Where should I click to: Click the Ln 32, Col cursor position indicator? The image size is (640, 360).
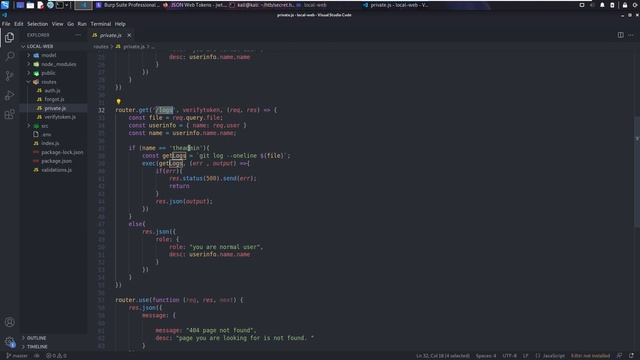(443, 356)
